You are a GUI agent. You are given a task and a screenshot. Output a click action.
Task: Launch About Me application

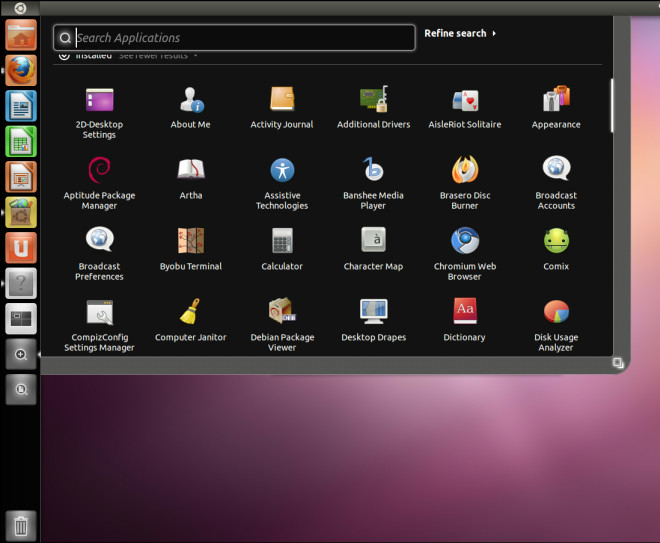coord(191,107)
